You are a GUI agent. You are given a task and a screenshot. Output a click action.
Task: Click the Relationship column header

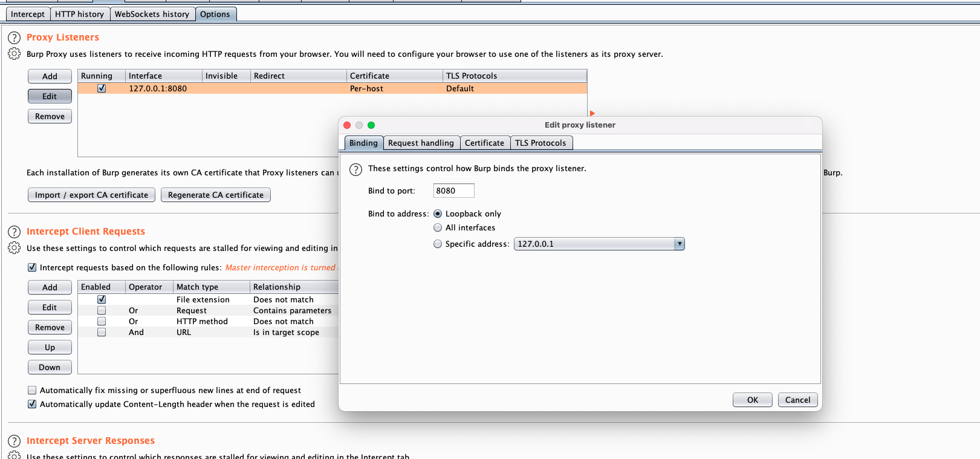tap(294, 287)
